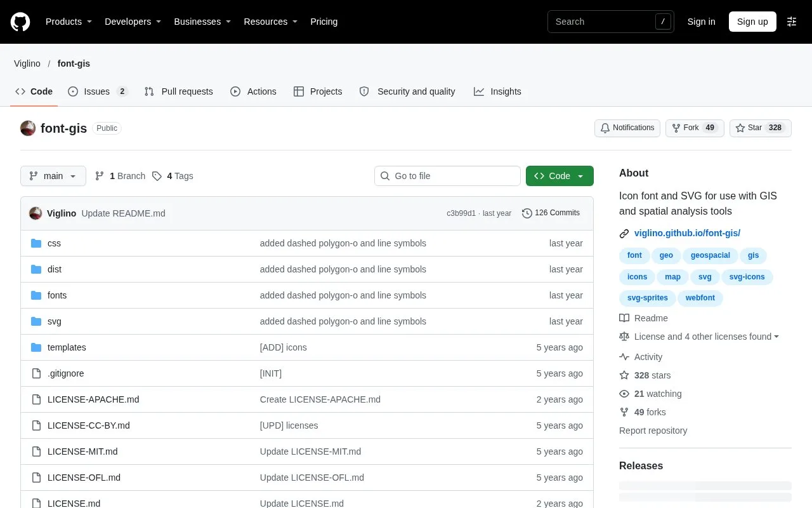Expand the green Code dropdown button
The height and width of the screenshot is (508, 812).
point(560,176)
